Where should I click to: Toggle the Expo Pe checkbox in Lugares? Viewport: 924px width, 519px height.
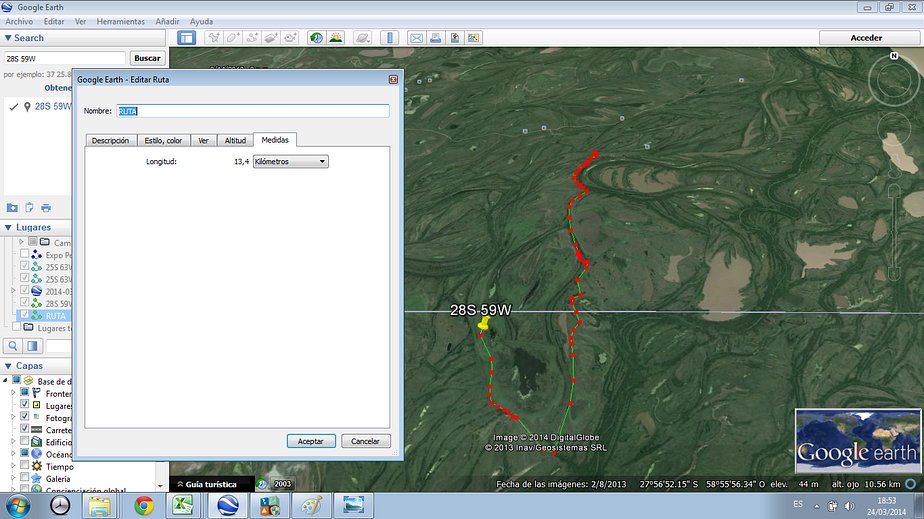(x=24, y=254)
